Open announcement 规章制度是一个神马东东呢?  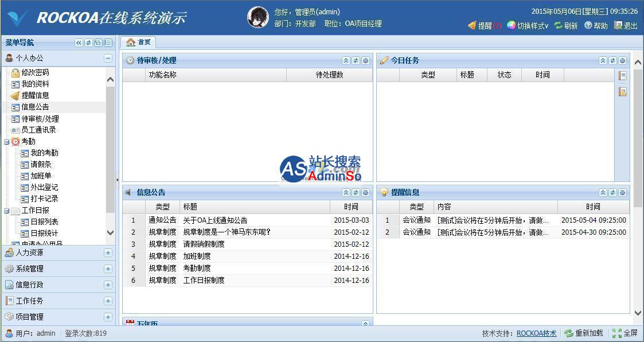click(227, 232)
